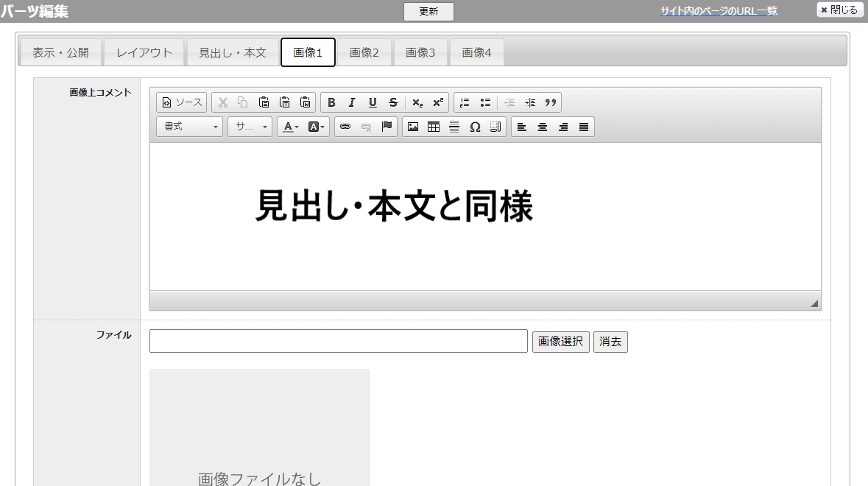Open the 書式 format dropdown
This screenshot has width=868, height=486.
[190, 127]
